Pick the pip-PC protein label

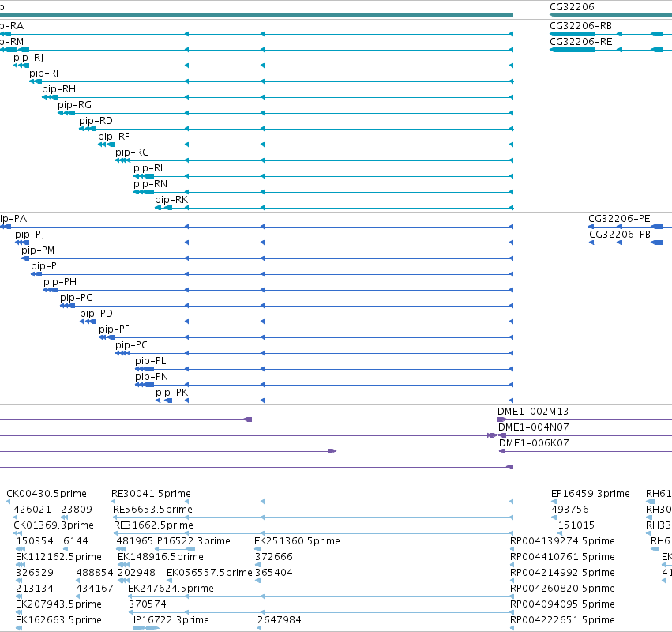[x=131, y=345]
